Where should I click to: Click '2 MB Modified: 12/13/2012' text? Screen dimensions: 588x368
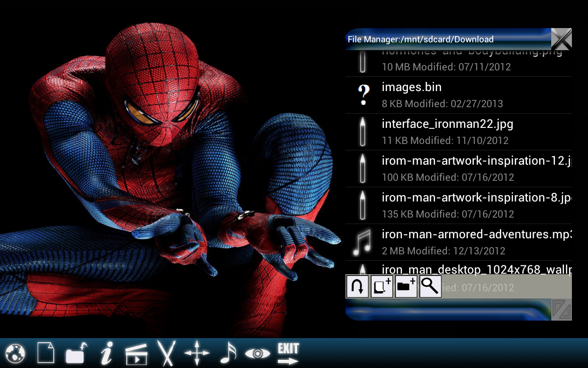[443, 251]
